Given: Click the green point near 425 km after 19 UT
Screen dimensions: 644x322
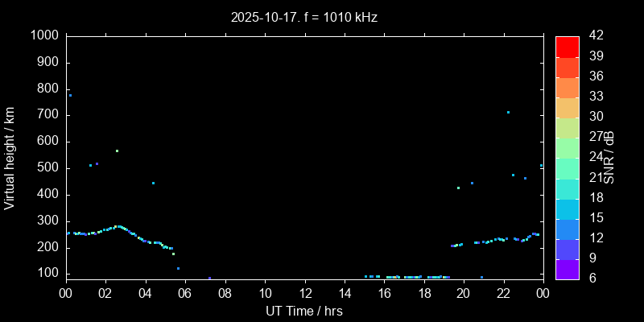Looking at the screenshot, I should pyautogui.click(x=458, y=188).
